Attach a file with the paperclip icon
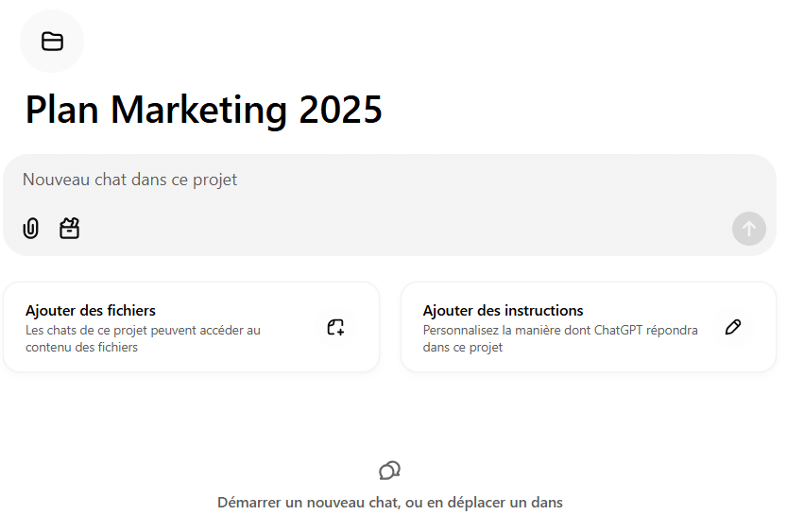 [30, 229]
